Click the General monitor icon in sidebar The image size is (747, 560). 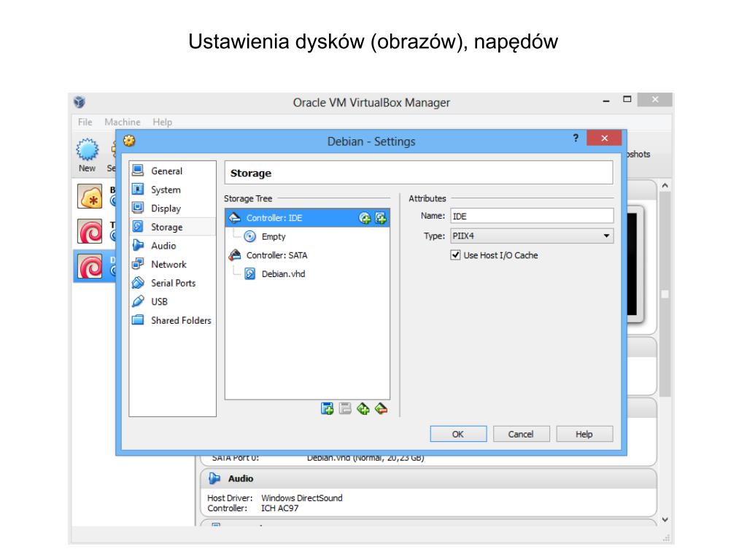point(138,171)
